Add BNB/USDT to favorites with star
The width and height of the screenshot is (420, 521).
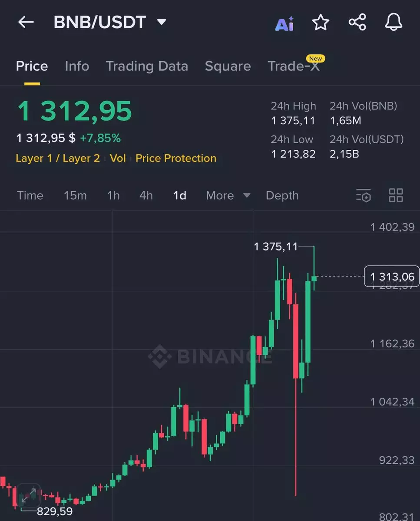(x=321, y=23)
